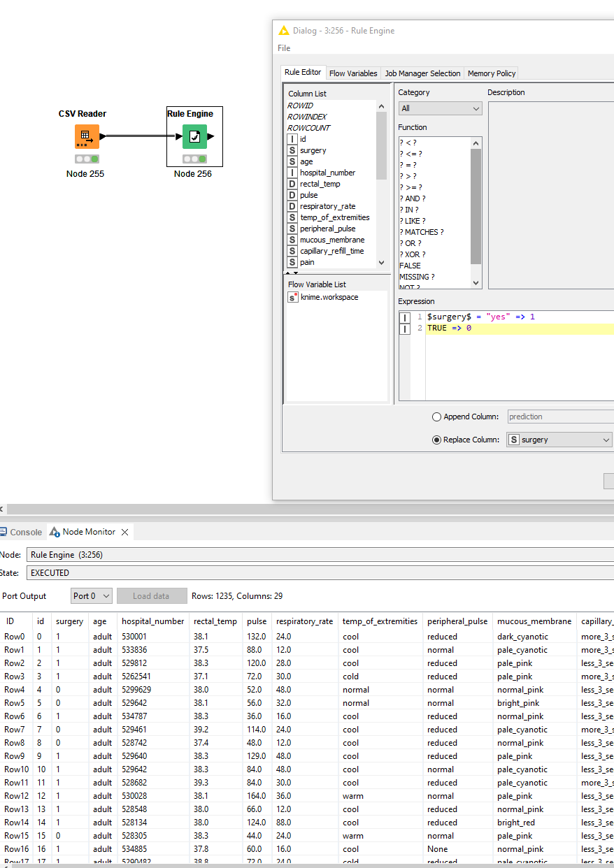Click the rule marker icon on line 1
The image size is (614, 868).
405,317
